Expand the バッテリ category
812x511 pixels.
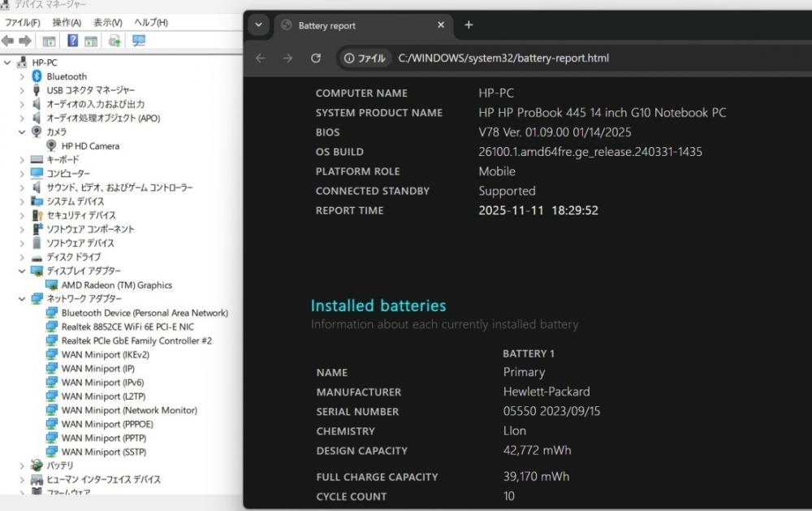click(22, 466)
